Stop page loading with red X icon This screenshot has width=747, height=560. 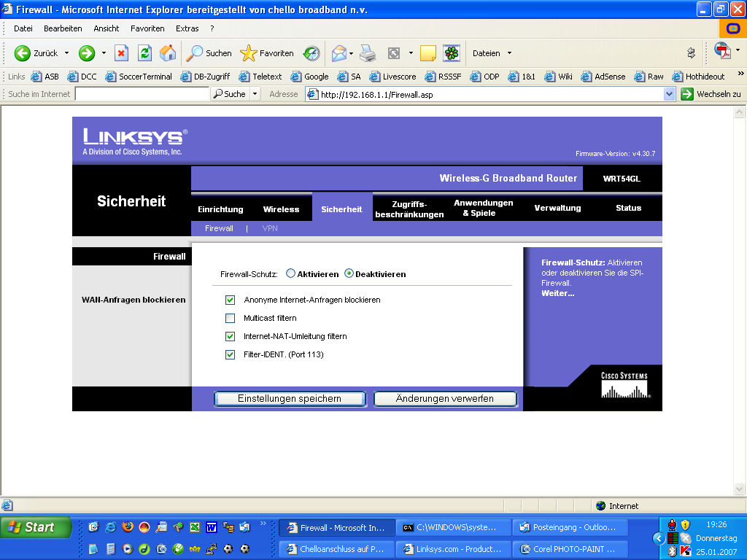click(122, 52)
